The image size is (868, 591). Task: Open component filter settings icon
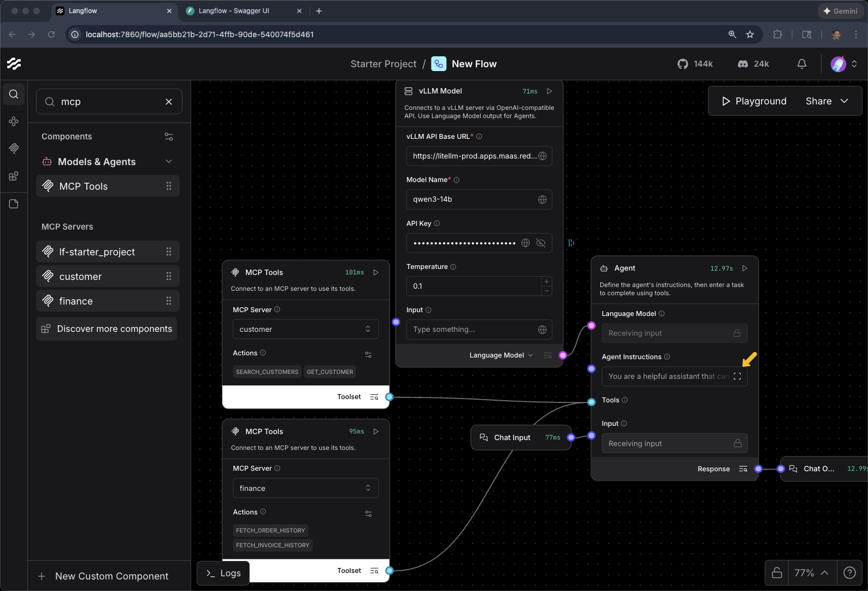point(169,137)
